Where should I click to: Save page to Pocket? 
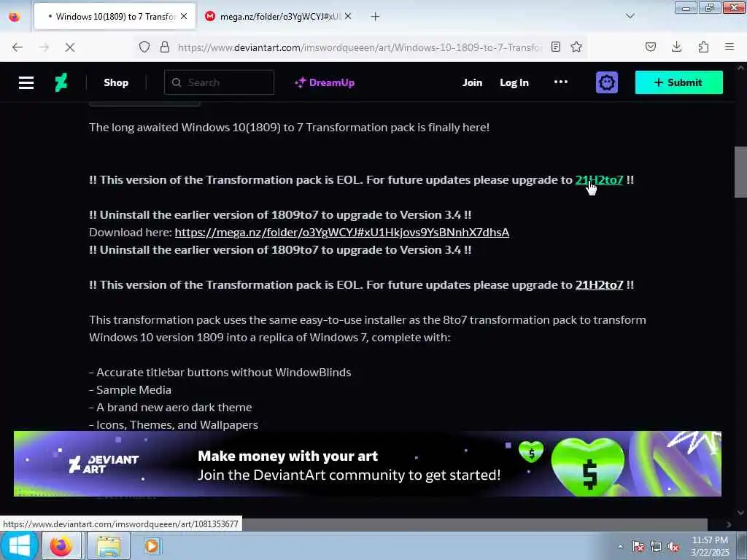coord(651,47)
